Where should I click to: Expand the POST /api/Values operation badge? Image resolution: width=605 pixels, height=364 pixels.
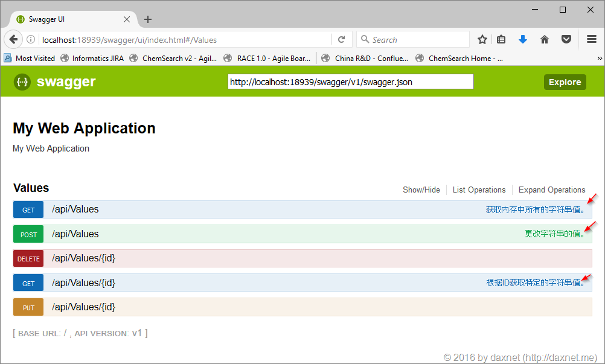28,234
